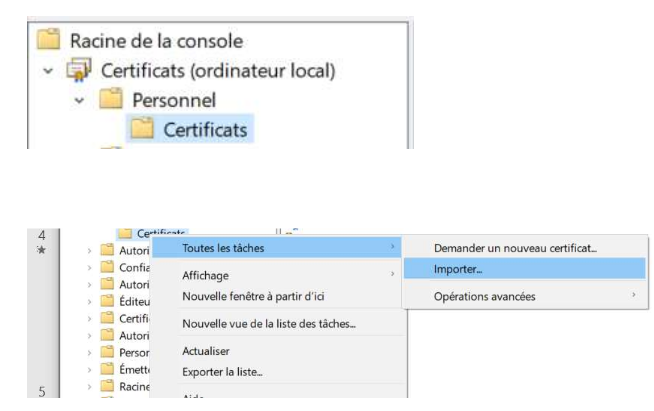This screenshot has height=411, width=654.
Task: Click the folder icon beside truncated "Certifi" item
Action: 107,318
